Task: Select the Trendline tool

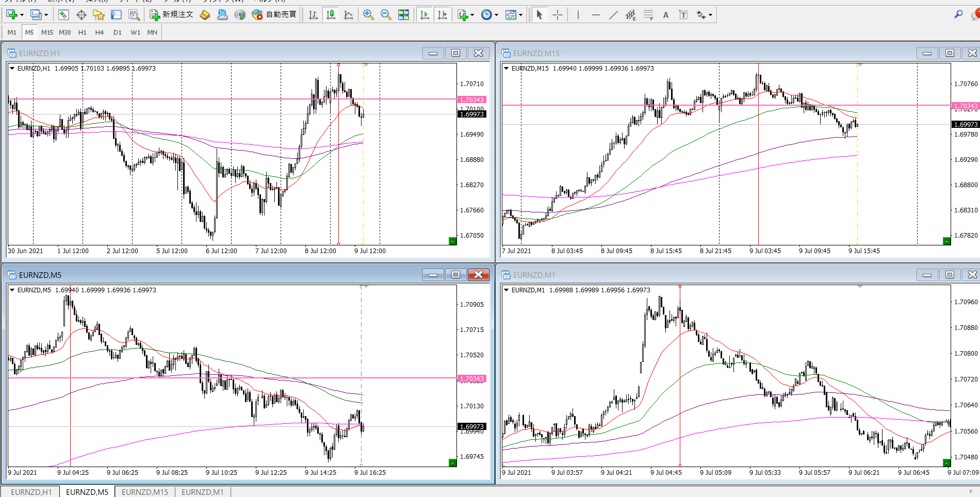Action: [613, 14]
